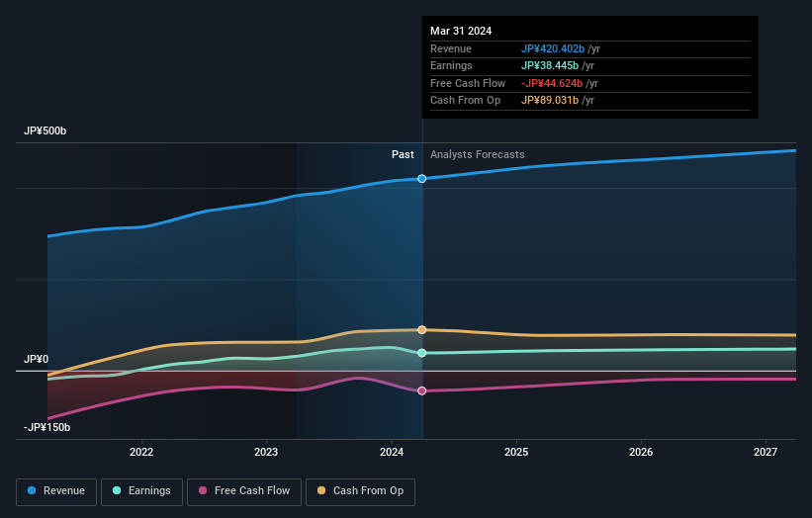Click the Cash From Op label in tooltip
Viewport: 812px width, 518px height.
[465, 101]
